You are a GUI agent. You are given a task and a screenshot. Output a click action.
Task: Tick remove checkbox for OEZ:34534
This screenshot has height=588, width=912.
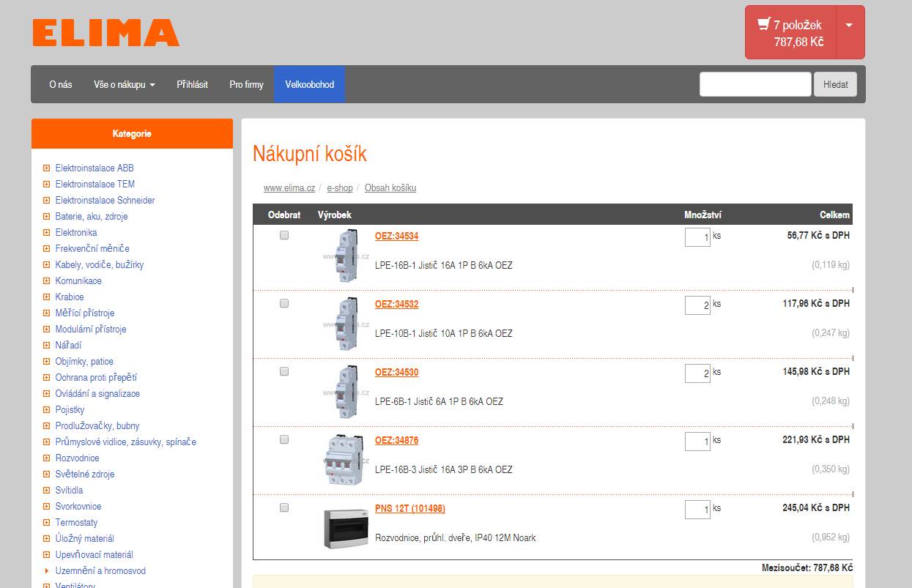point(284,235)
